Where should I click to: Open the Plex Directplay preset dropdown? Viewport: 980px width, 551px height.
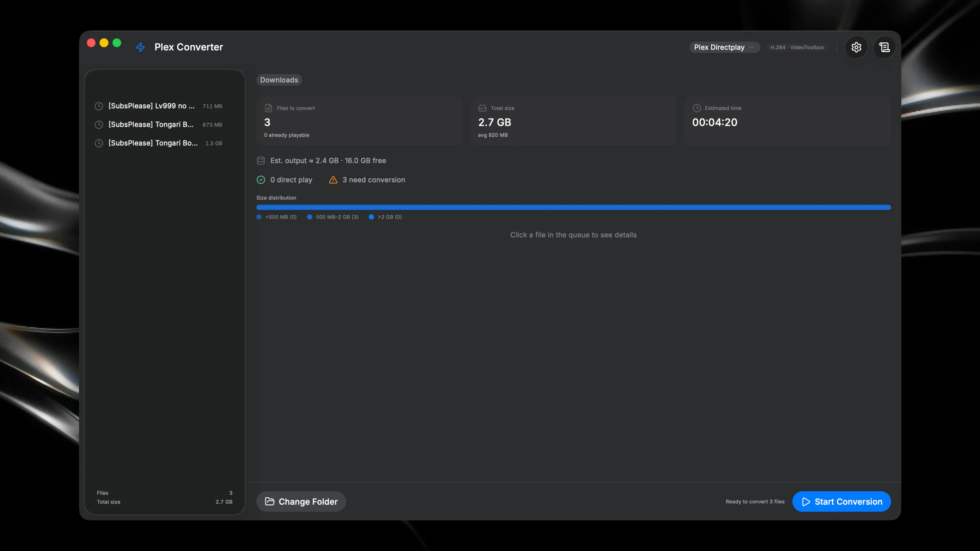(x=724, y=47)
